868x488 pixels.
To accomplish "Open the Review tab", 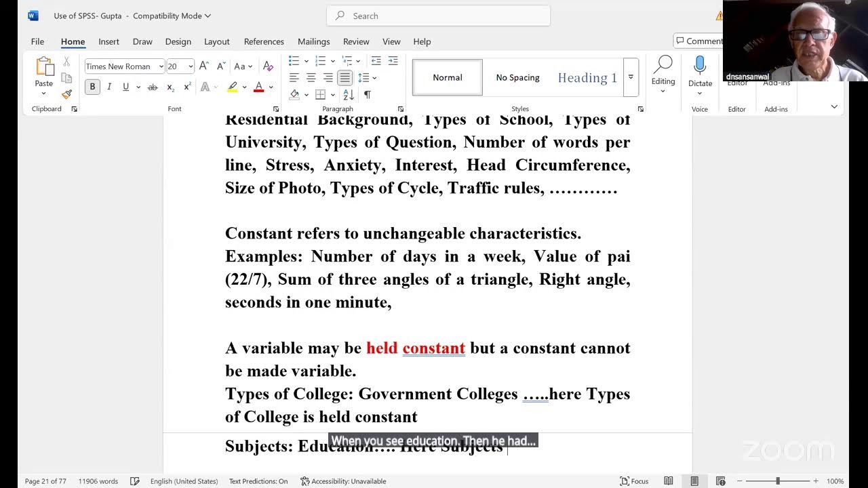I will (x=356, y=41).
